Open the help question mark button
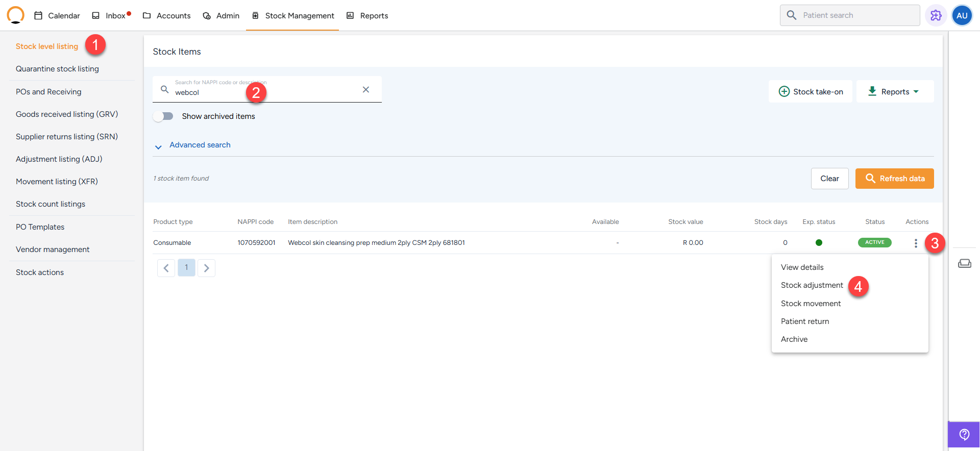The image size is (980, 451). (x=964, y=435)
